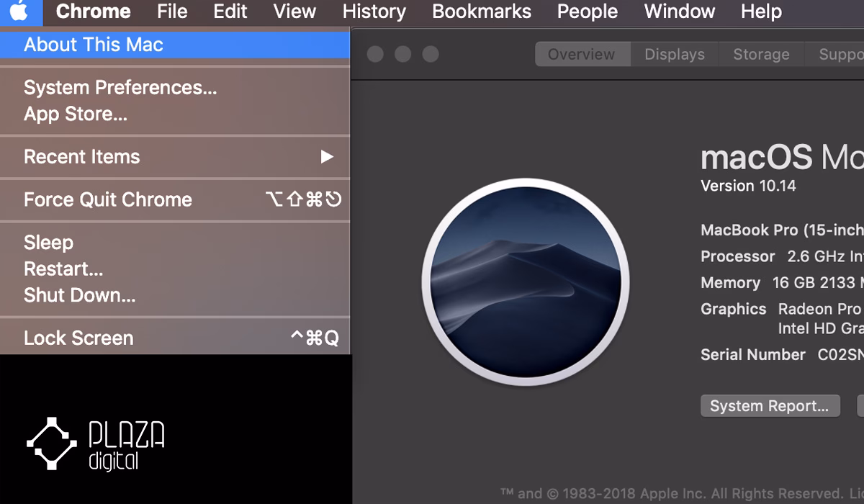This screenshot has height=504, width=864.
Task: Select Shut Down option
Action: [175, 295]
